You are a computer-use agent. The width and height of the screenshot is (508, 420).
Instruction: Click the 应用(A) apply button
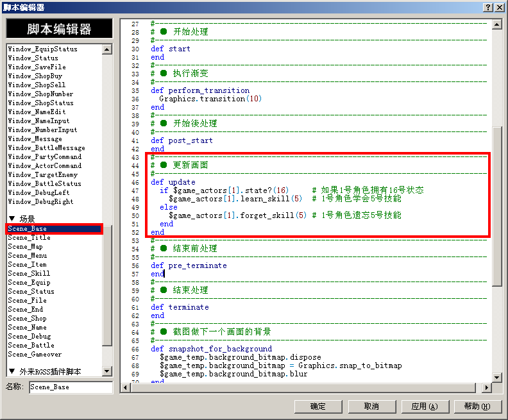pyautogui.click(x=425, y=406)
